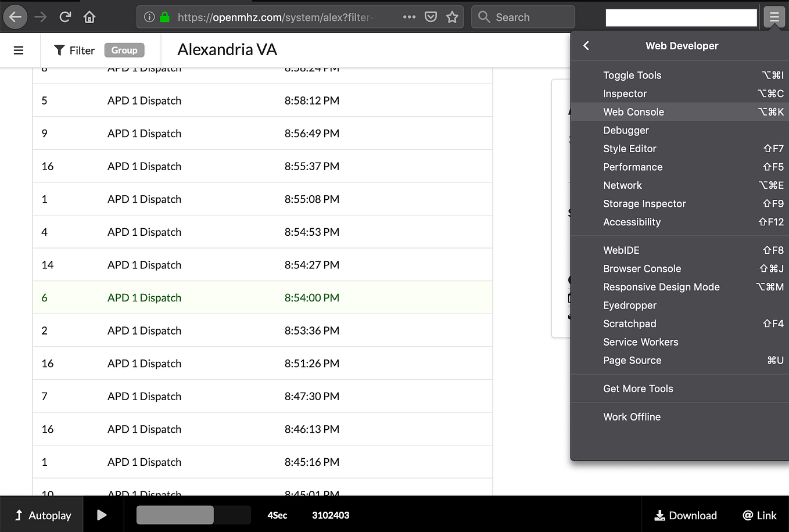Collapse the Web Developer submenu with back chevron

[x=586, y=45]
